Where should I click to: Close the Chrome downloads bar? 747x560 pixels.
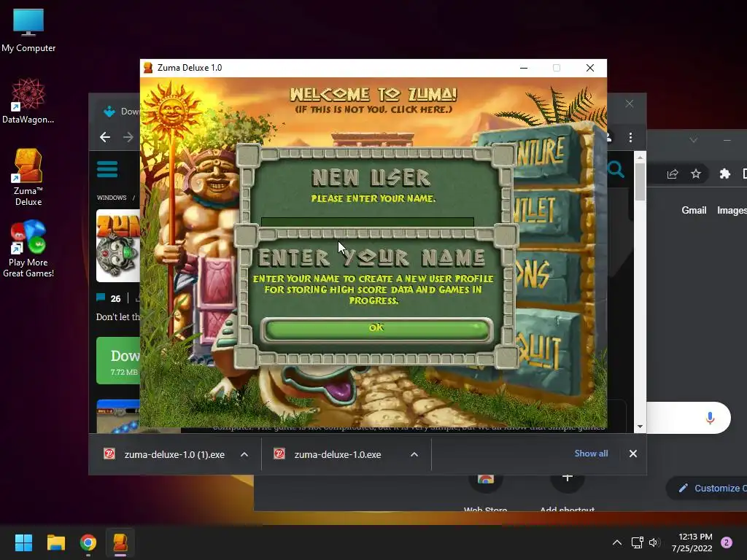tap(632, 454)
